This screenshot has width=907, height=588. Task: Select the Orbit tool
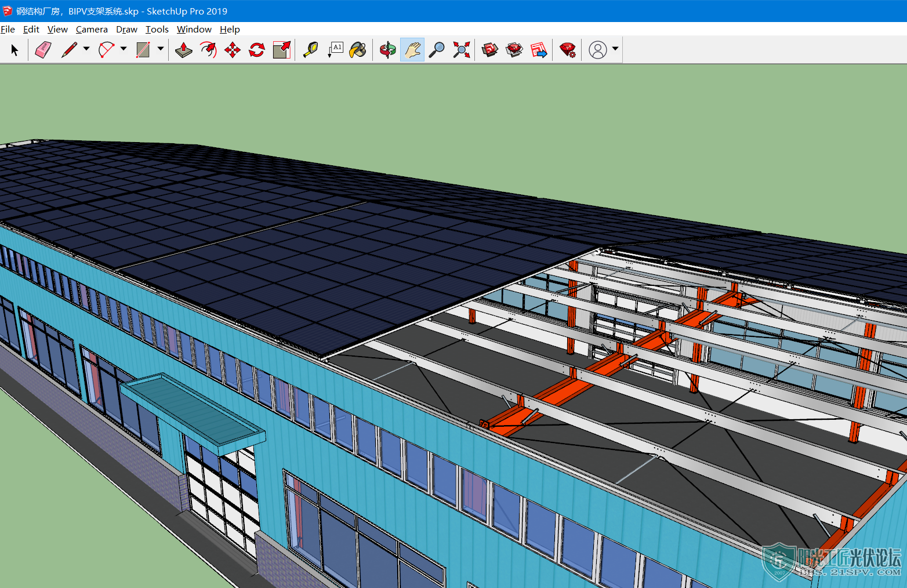pyautogui.click(x=387, y=50)
